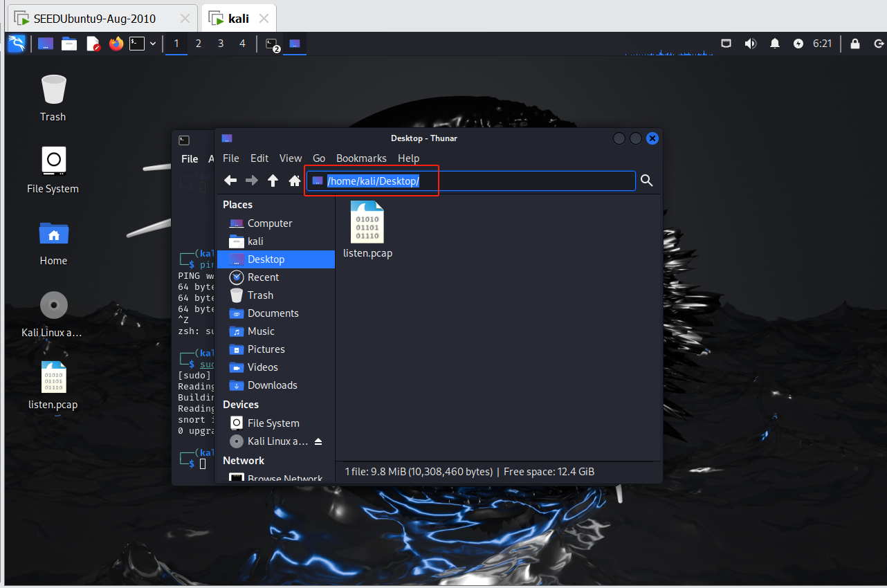This screenshot has width=887, height=588.
Task: Click the /home/kali/Desktop/ location field
Action: point(471,181)
